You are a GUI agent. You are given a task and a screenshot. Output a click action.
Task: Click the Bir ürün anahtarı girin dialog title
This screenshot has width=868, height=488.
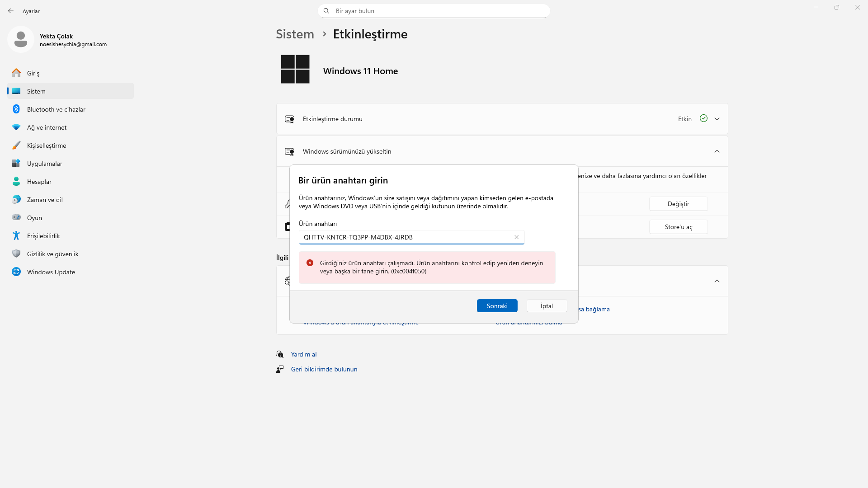pos(343,180)
